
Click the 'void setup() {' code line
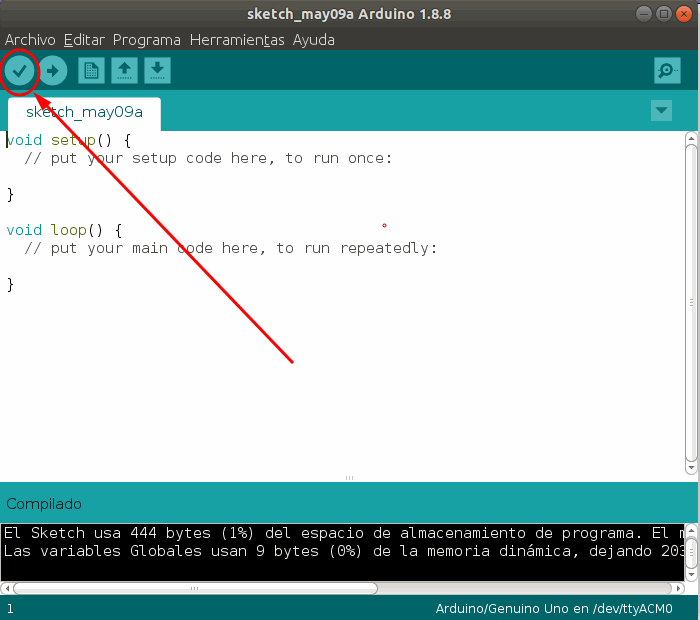pyautogui.click(x=69, y=140)
